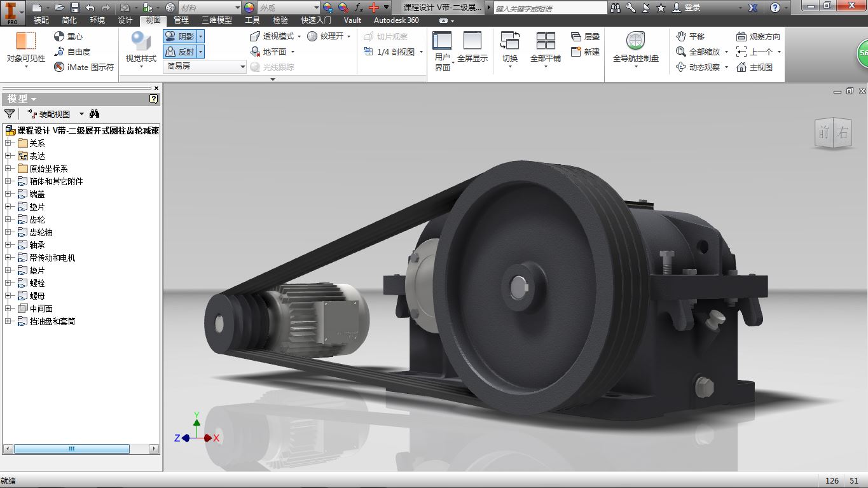The height and width of the screenshot is (488, 868).
Task: Undo the last action
Action: 90,8
